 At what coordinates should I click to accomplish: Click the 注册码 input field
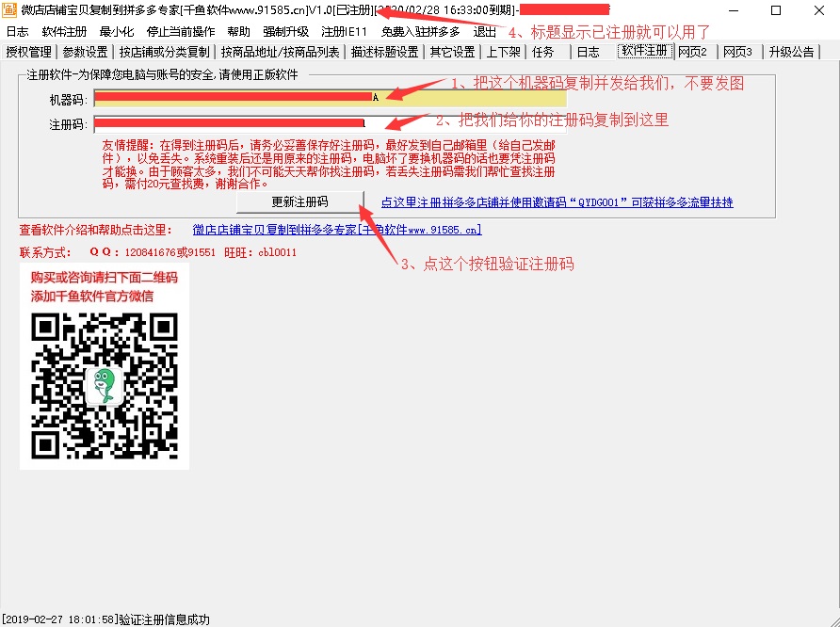330,124
